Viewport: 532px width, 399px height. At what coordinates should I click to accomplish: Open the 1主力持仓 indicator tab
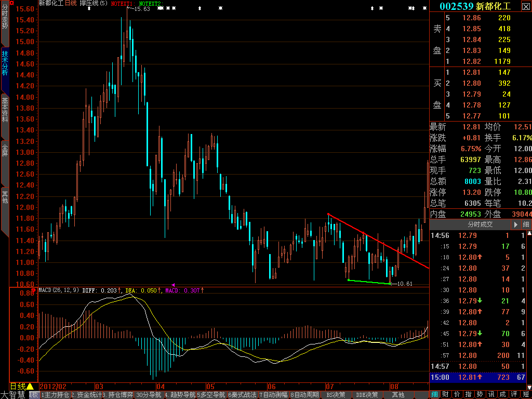(x=56, y=395)
